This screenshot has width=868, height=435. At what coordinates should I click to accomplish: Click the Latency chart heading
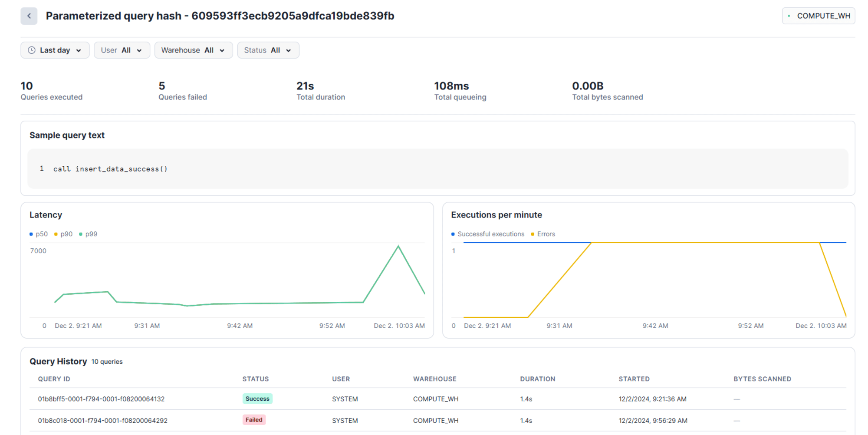pyautogui.click(x=46, y=215)
